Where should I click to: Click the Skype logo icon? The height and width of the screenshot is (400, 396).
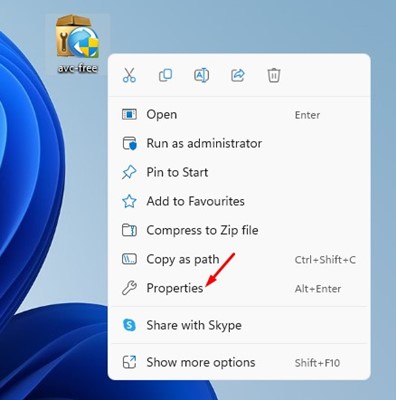point(129,325)
